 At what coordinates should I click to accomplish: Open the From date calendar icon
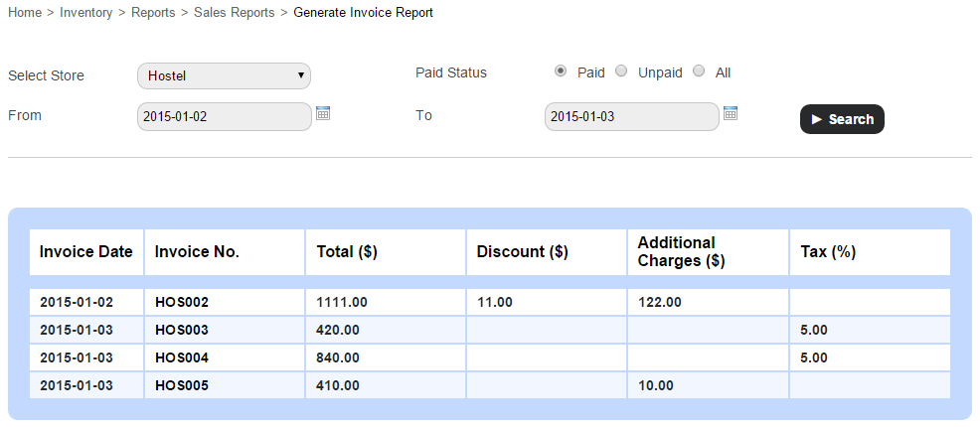pos(322,113)
